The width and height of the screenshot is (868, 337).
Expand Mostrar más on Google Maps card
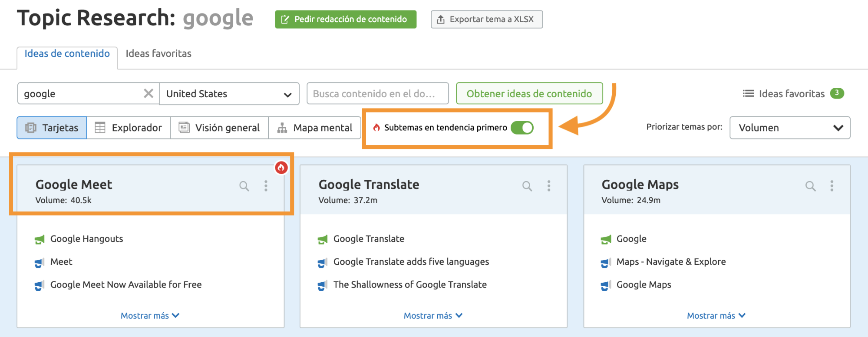tap(716, 316)
